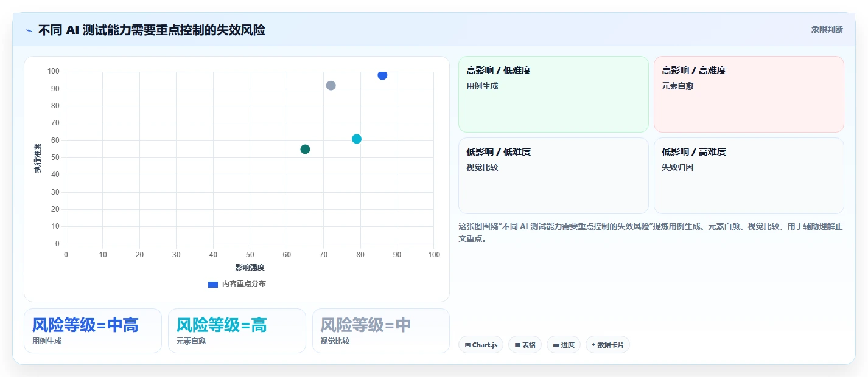Select the 低影响 / 高难度 quadrant card
This screenshot has height=377, width=868.
coord(749,176)
